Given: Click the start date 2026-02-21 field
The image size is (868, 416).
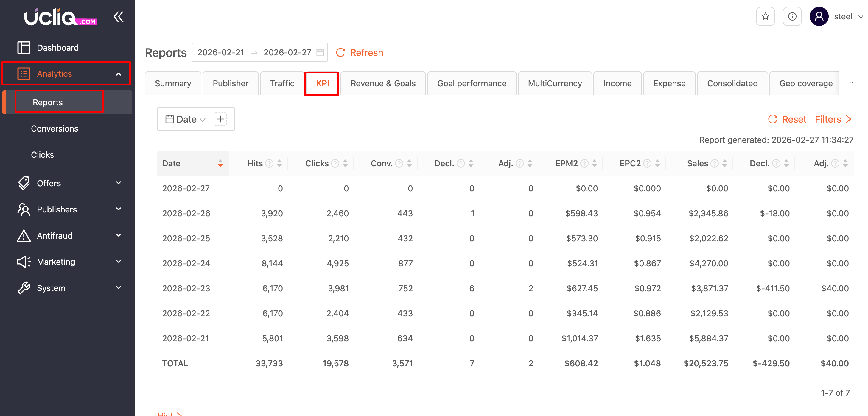Looking at the screenshot, I should [x=221, y=52].
